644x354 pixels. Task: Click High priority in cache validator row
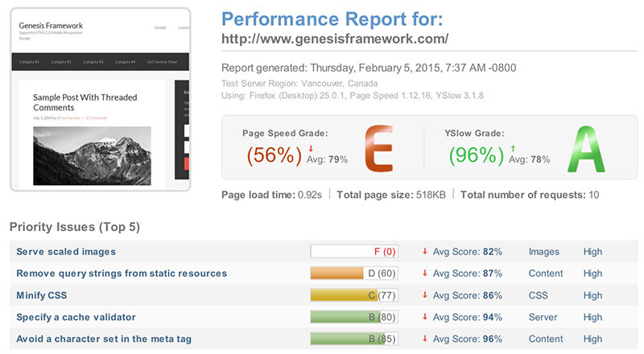[x=592, y=317]
